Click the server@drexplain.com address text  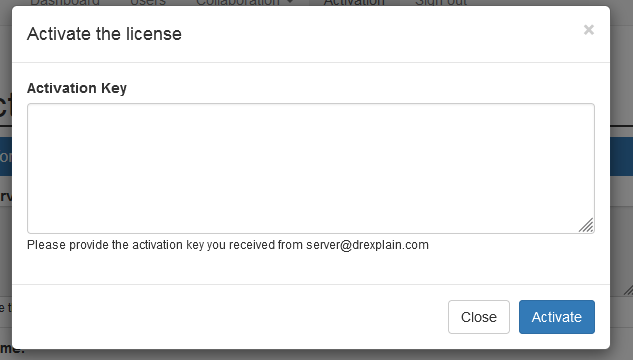(367, 245)
